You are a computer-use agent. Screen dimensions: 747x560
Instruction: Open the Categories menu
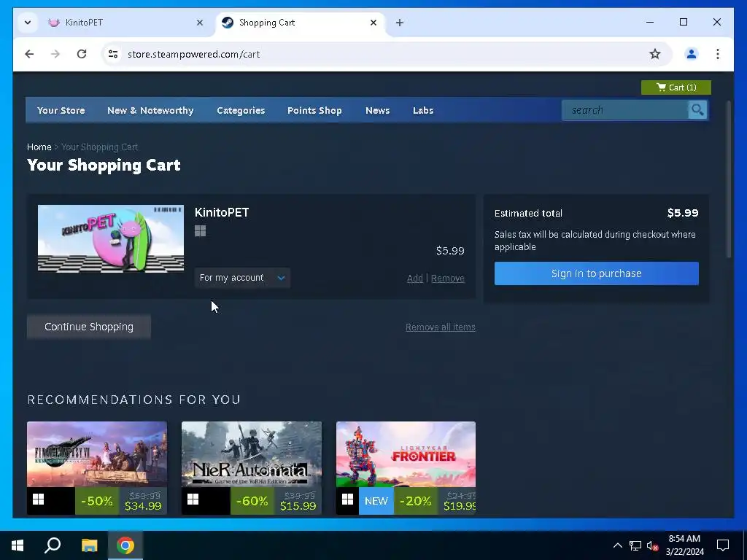(241, 110)
